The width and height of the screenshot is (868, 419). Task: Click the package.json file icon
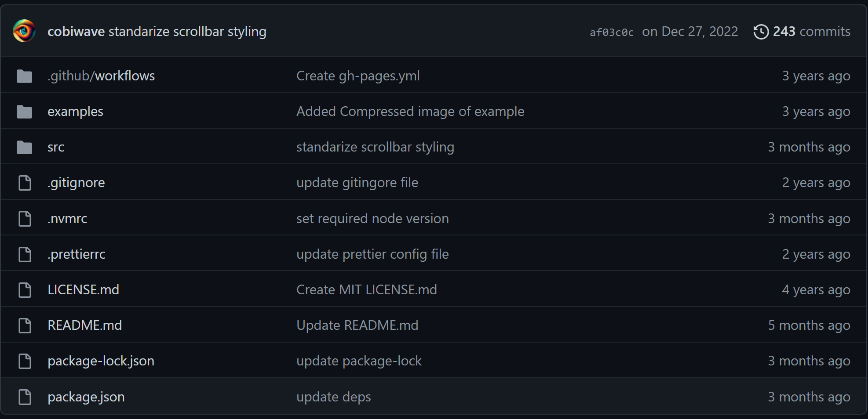click(25, 397)
